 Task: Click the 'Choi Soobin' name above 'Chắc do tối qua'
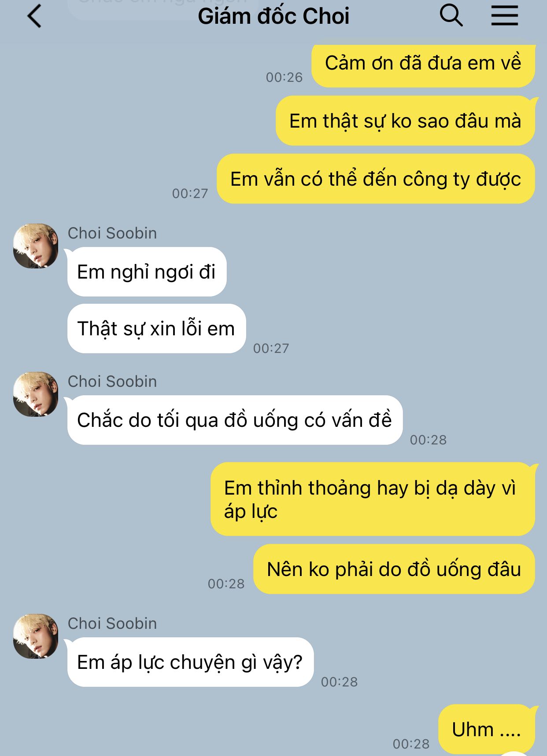pos(112,382)
